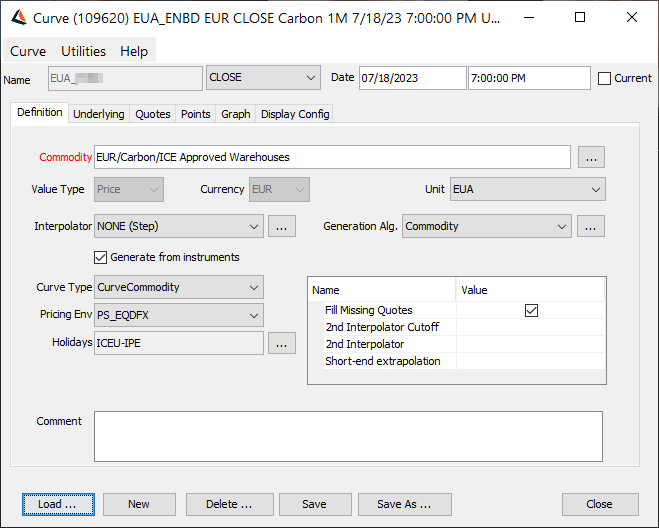
Task: Click the Commodity text field
Action: pos(332,157)
